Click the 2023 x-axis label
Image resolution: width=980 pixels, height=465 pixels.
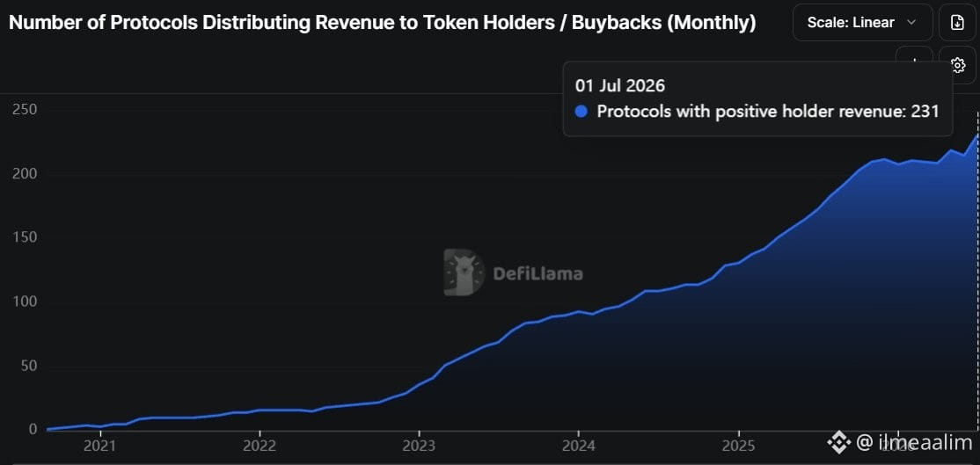coord(420,447)
